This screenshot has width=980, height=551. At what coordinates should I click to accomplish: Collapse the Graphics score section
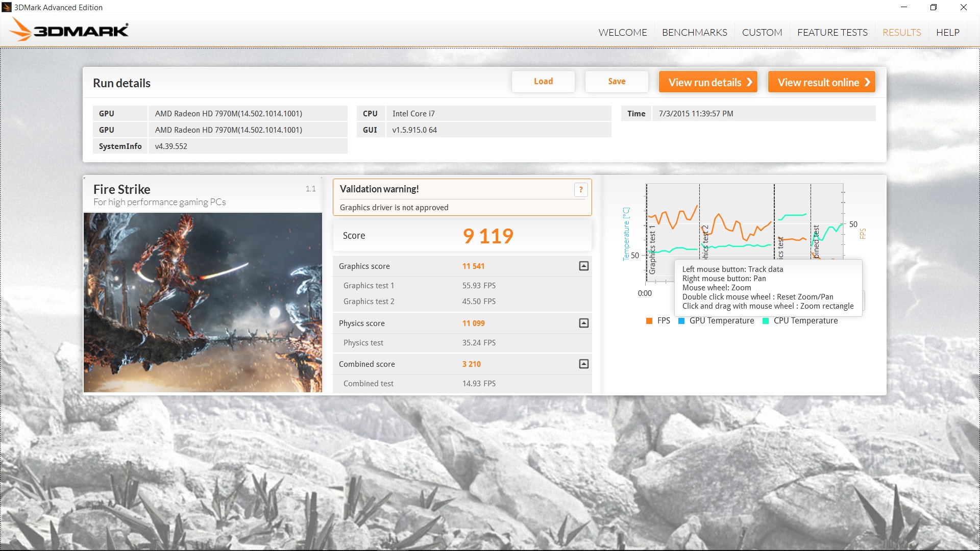click(584, 266)
